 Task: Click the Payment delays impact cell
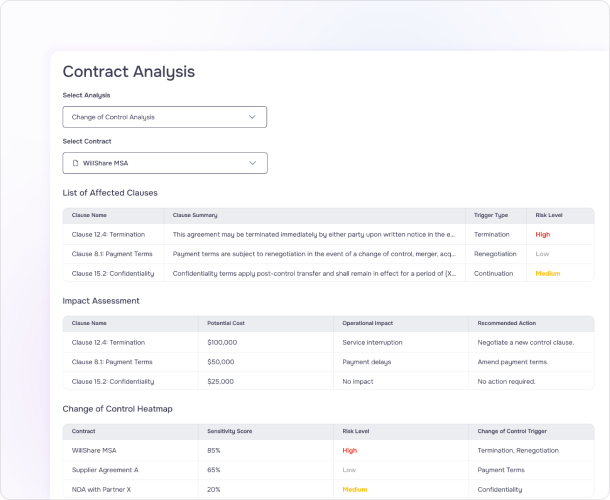(366, 362)
